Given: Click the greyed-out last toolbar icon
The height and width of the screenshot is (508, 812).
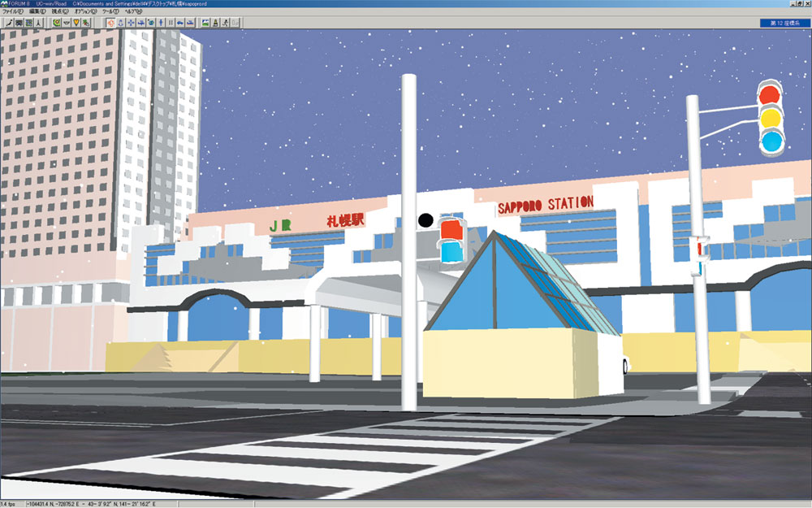Looking at the screenshot, I should (235, 23).
